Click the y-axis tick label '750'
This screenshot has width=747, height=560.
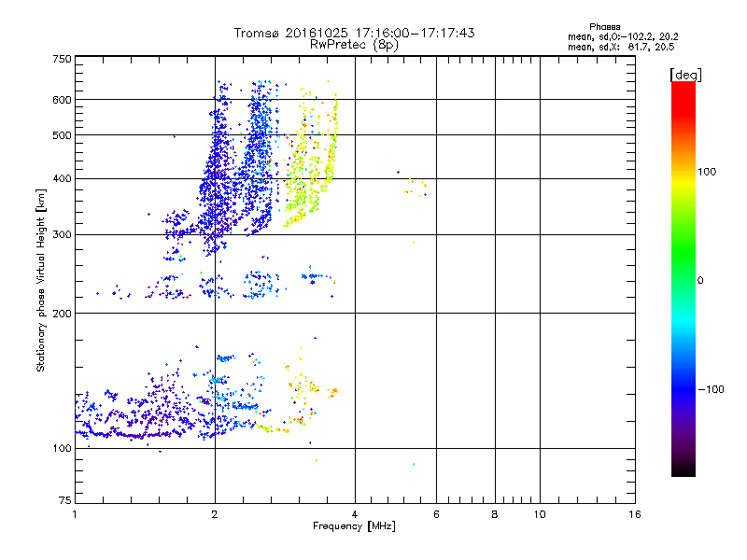[62, 59]
